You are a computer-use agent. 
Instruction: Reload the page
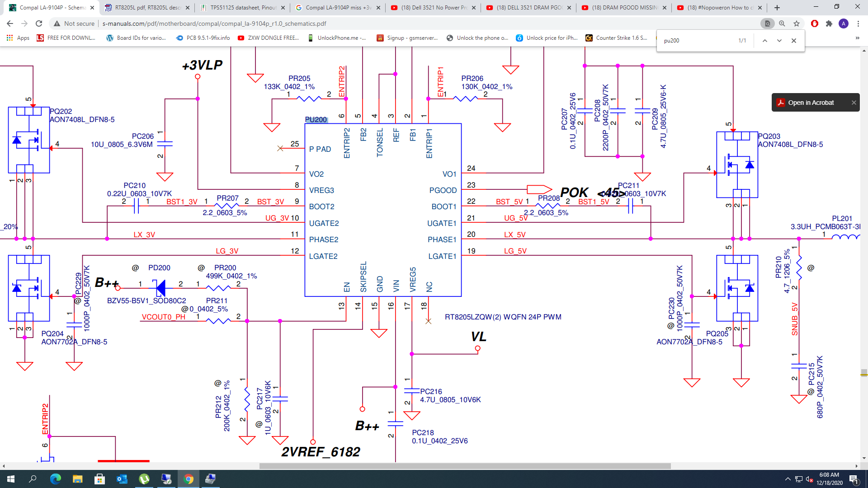[39, 23]
